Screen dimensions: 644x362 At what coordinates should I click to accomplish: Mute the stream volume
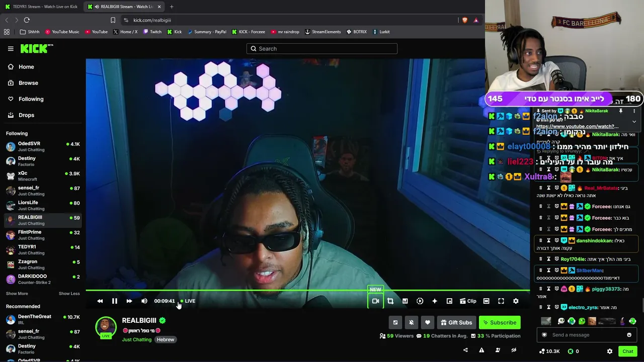[144, 301]
